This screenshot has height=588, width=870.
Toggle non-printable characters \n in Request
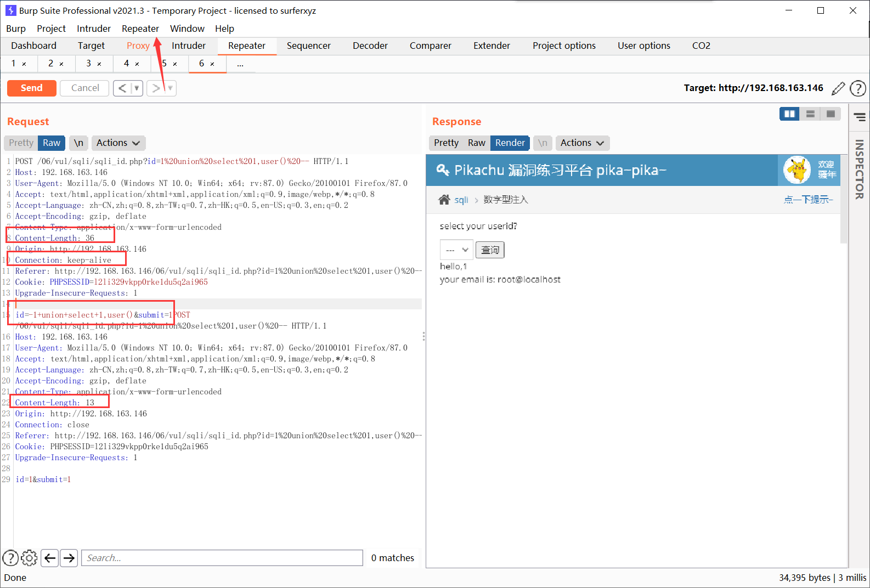click(78, 143)
